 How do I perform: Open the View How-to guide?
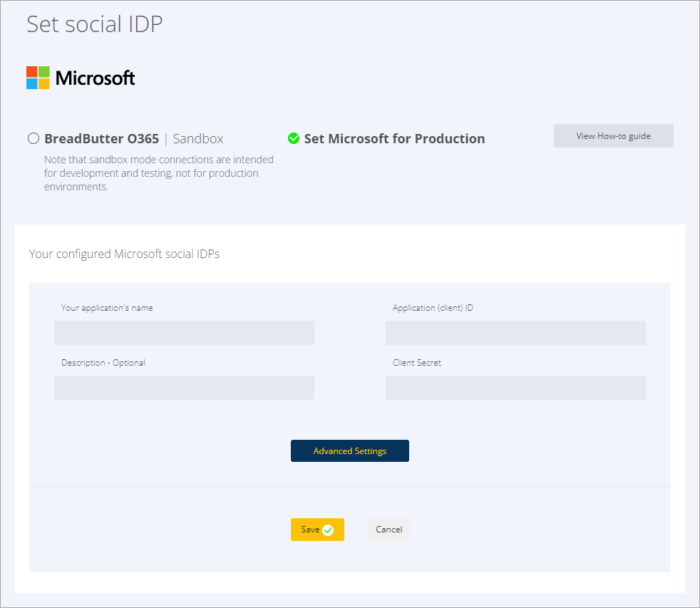613,136
